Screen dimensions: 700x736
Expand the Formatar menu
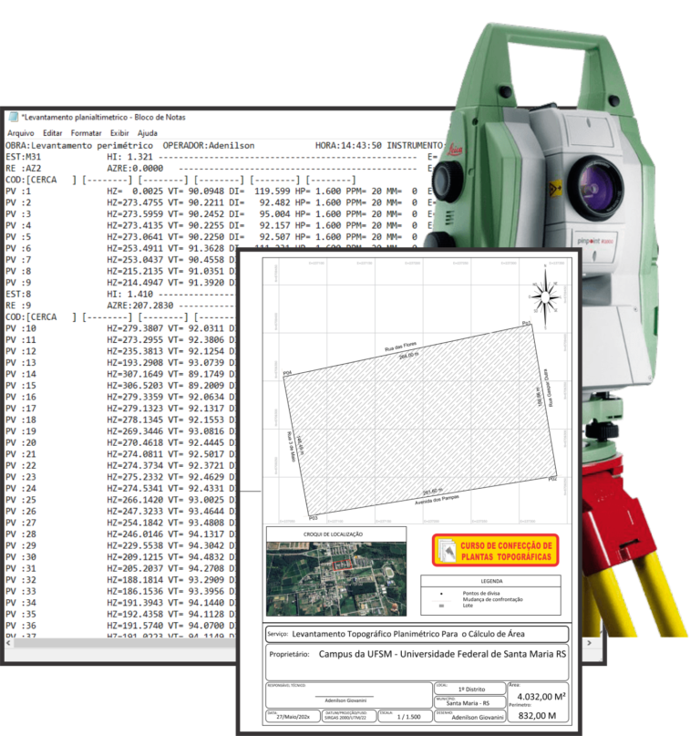pyautogui.click(x=87, y=133)
